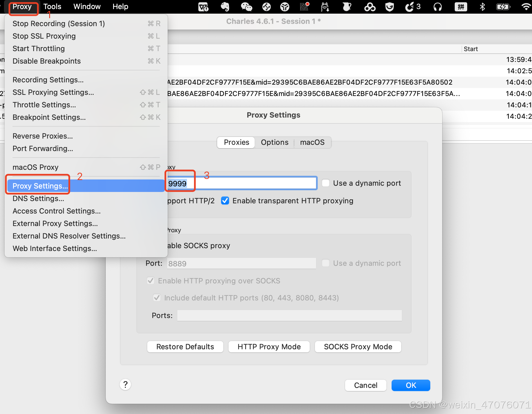
Task: Click the swoosh icon showing 3
Action: pos(413,7)
